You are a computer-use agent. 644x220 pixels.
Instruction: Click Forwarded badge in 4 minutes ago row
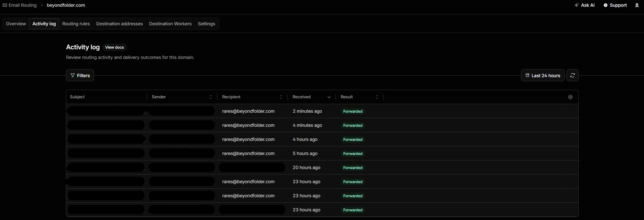coord(353,126)
